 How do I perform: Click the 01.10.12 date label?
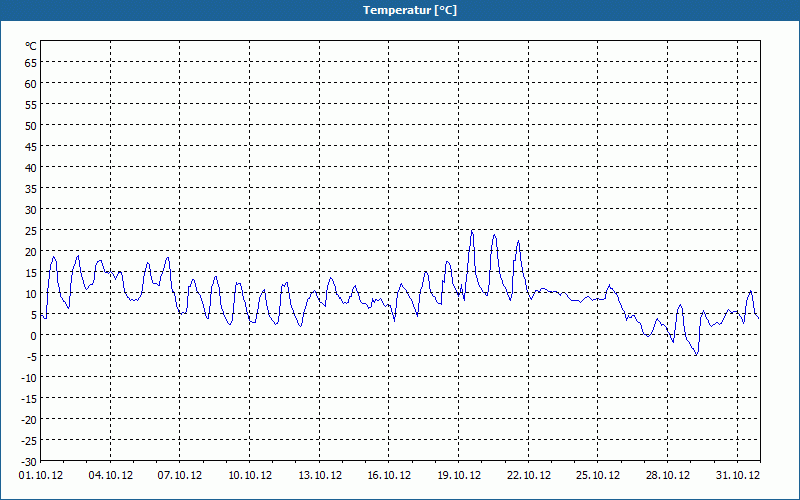[41, 476]
